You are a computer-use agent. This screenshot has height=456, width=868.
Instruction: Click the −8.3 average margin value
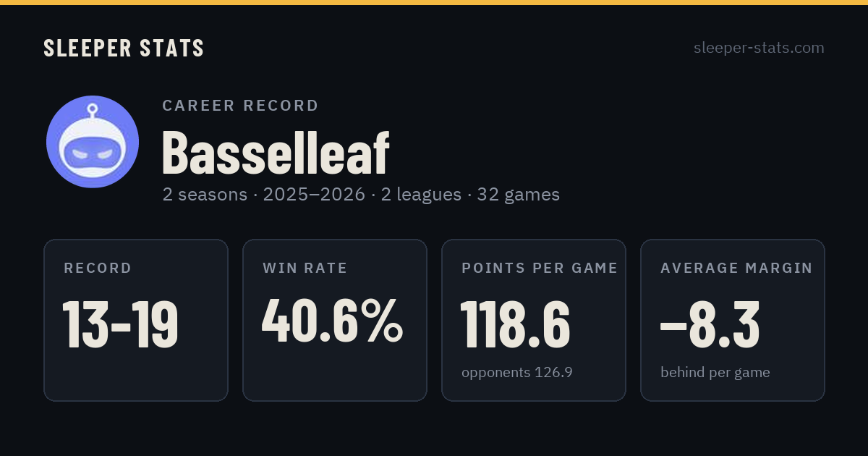[710, 324]
